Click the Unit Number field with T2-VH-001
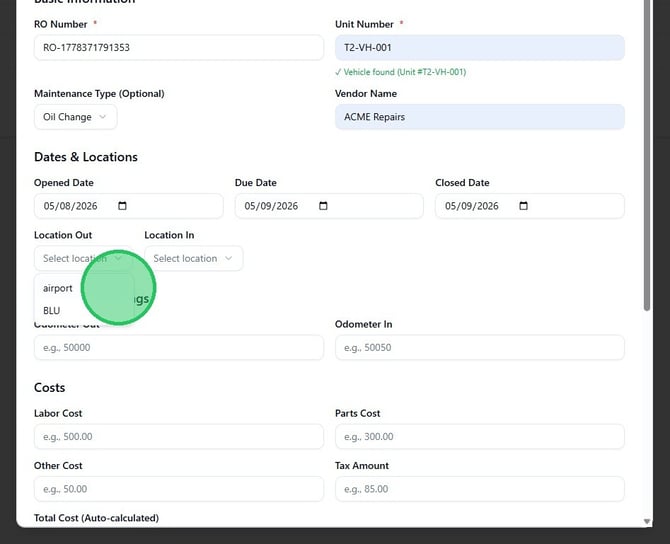The image size is (670, 544). (479, 47)
